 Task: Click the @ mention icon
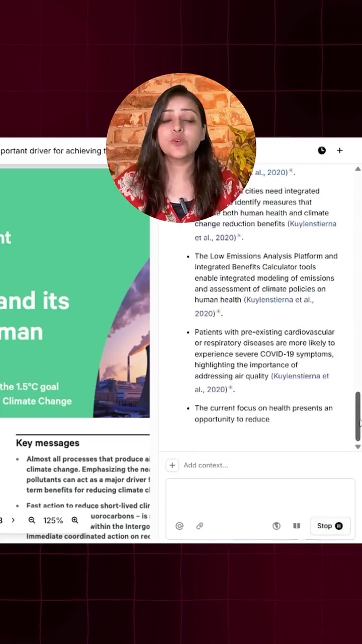pyautogui.click(x=179, y=526)
